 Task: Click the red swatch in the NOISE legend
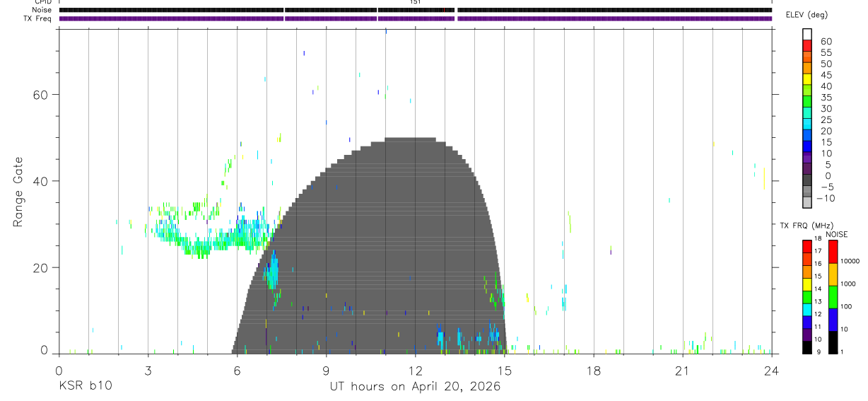coord(833,252)
